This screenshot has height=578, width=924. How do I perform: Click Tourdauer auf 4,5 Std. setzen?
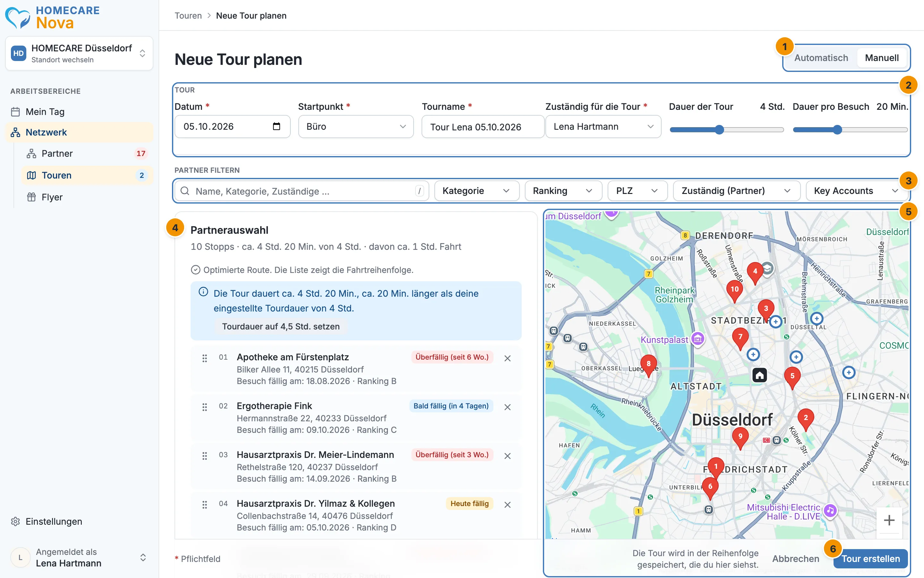[x=281, y=327]
